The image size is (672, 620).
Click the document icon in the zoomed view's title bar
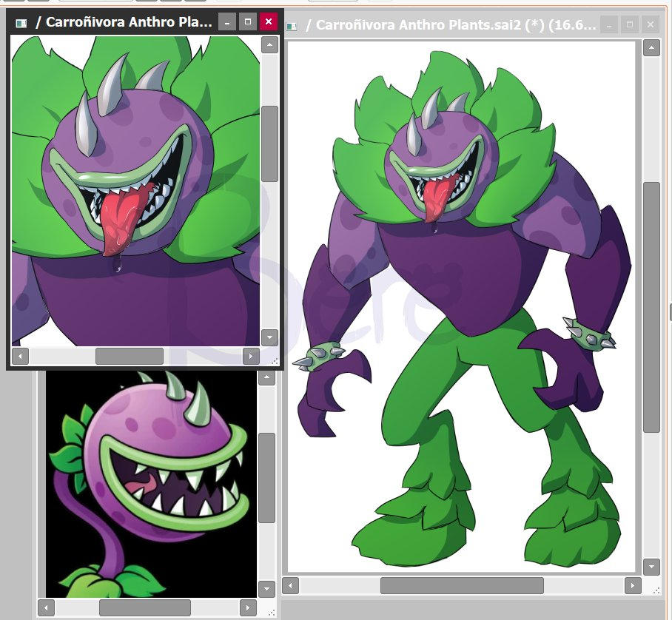pyautogui.click(x=21, y=21)
